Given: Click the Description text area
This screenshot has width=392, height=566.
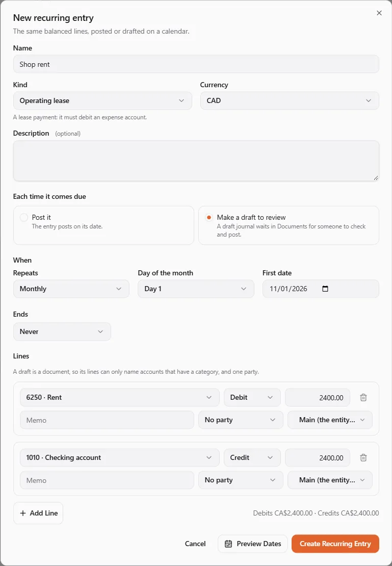Looking at the screenshot, I should [x=196, y=161].
